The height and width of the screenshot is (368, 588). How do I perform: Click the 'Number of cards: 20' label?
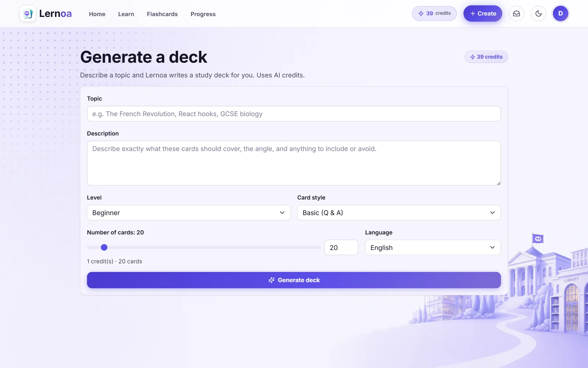click(115, 233)
